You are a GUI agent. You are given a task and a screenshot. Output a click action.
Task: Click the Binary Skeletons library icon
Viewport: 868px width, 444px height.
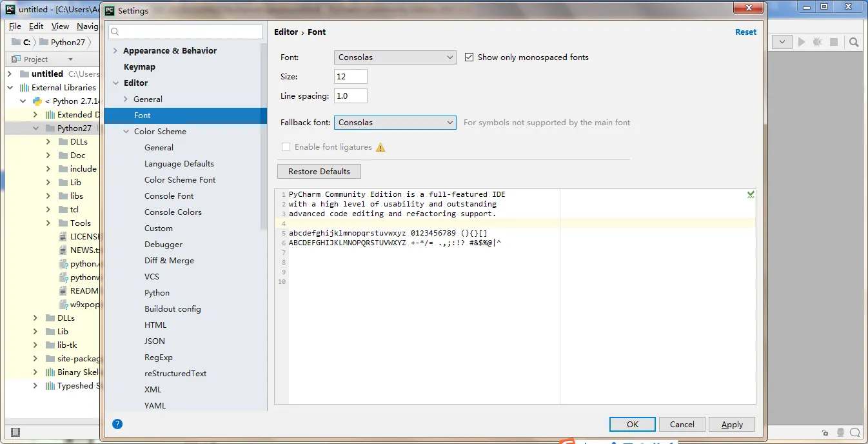pyautogui.click(x=50, y=372)
